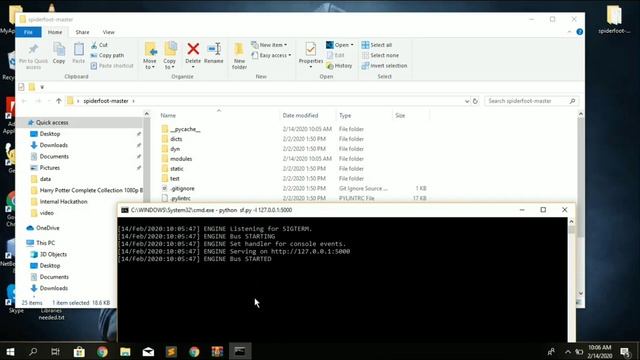
Task: Click the refresh button beside address bar
Action: (475, 101)
